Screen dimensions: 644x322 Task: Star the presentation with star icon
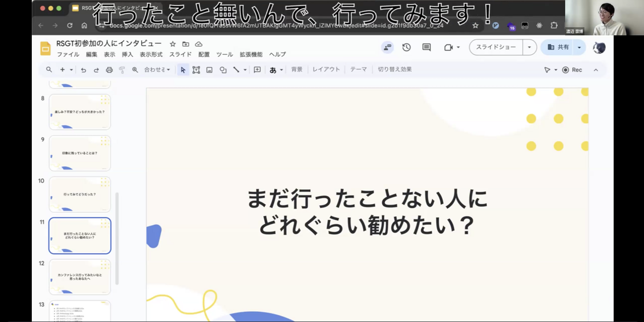pos(173,44)
